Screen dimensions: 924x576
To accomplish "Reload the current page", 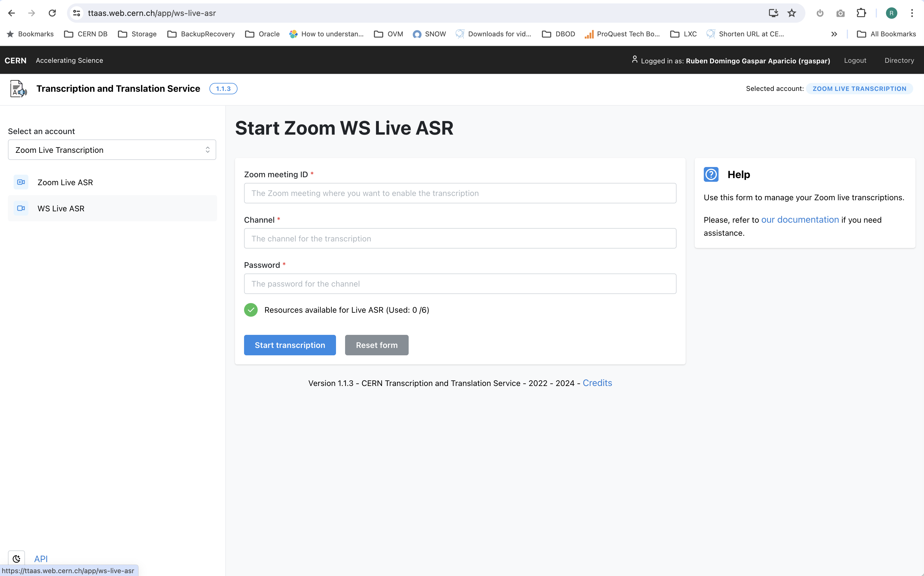I will click(52, 13).
